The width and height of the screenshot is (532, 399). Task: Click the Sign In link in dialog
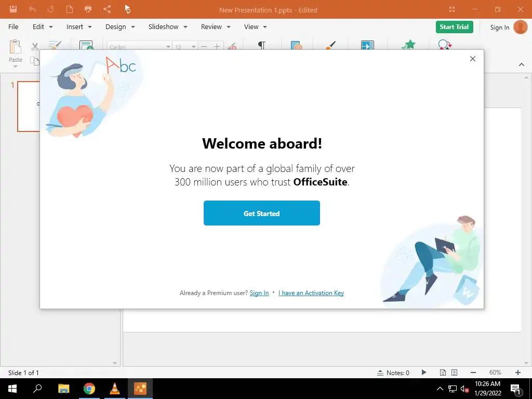click(259, 293)
